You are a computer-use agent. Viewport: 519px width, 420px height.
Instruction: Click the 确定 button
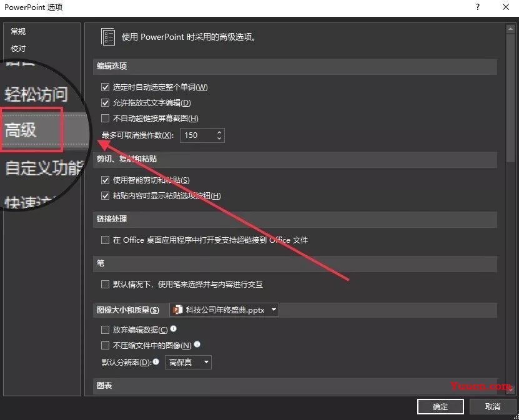point(440,406)
